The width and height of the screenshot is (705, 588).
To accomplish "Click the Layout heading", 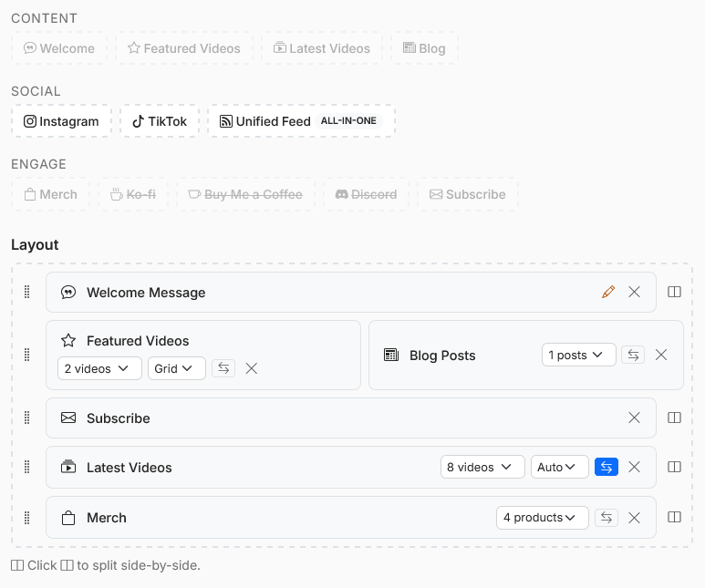I will point(35,244).
